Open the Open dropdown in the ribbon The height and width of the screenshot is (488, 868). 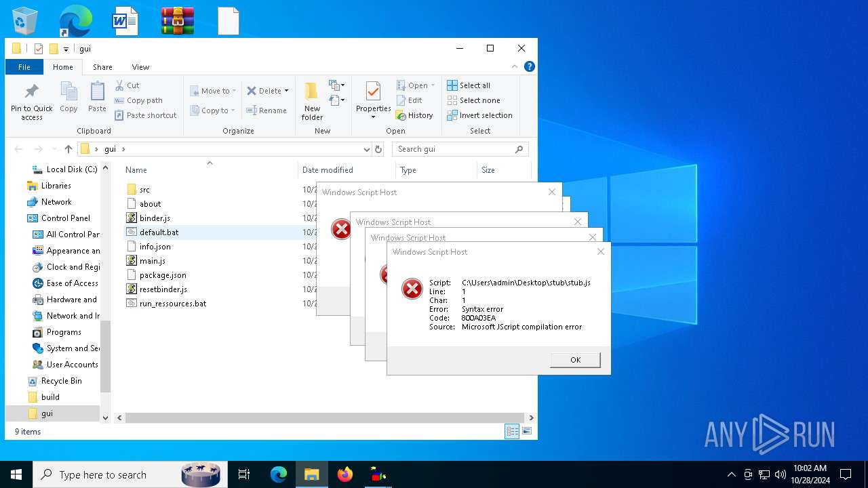(416, 85)
